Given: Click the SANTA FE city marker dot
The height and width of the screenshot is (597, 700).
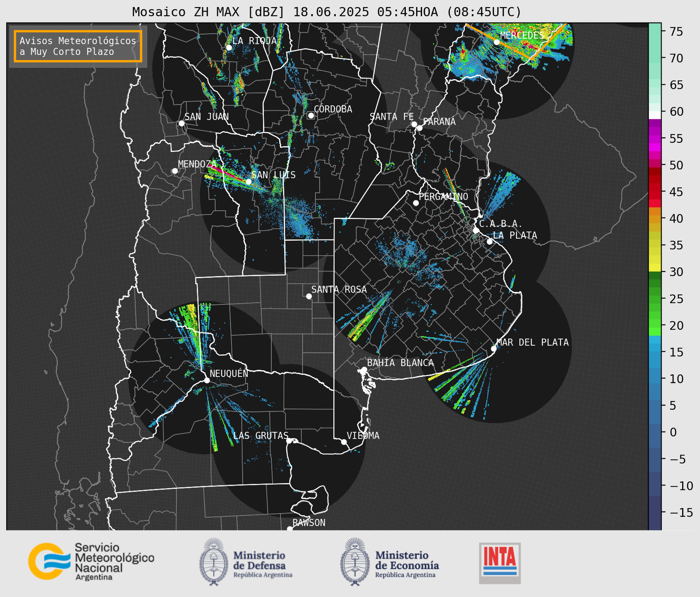Looking at the screenshot, I should (x=414, y=124).
